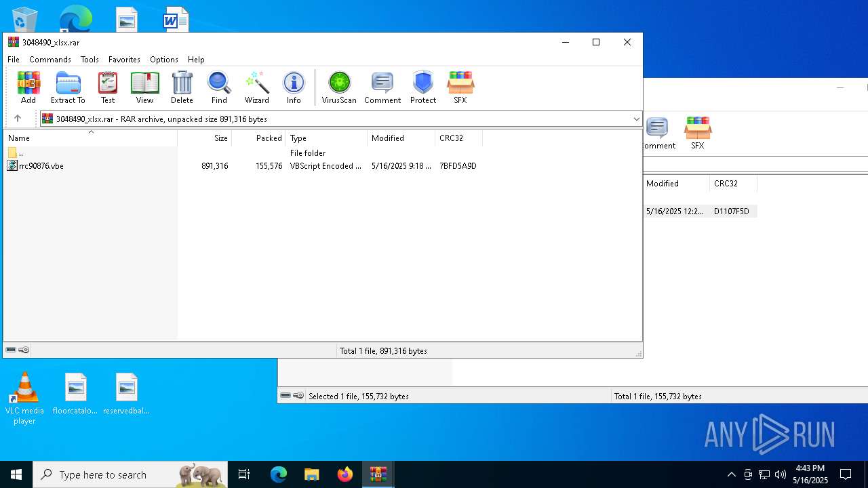Click the taskbar search box

tap(130, 474)
